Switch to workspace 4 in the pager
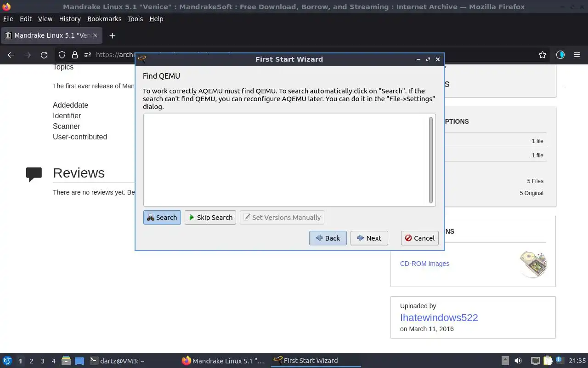This screenshot has height=368, width=588. (53, 361)
